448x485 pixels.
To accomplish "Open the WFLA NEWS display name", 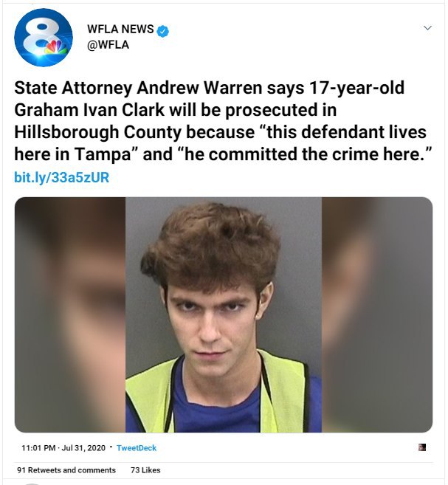I will (120, 29).
